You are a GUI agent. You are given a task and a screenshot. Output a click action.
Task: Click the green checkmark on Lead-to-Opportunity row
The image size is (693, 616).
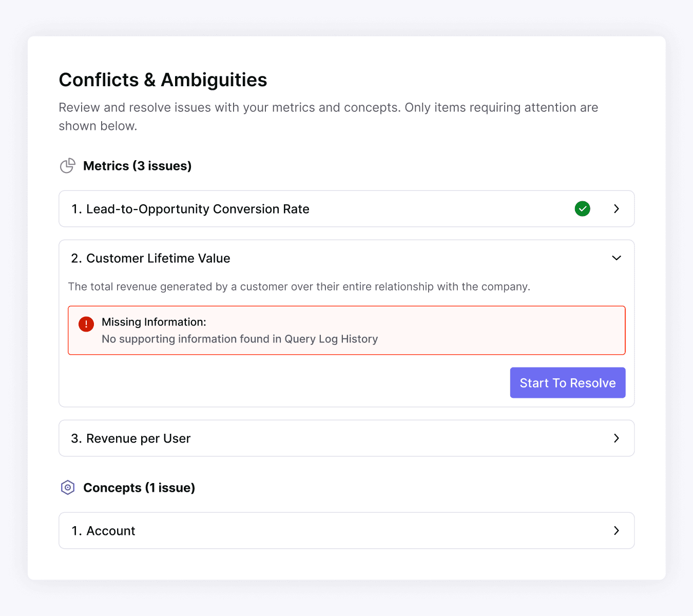coord(582,209)
